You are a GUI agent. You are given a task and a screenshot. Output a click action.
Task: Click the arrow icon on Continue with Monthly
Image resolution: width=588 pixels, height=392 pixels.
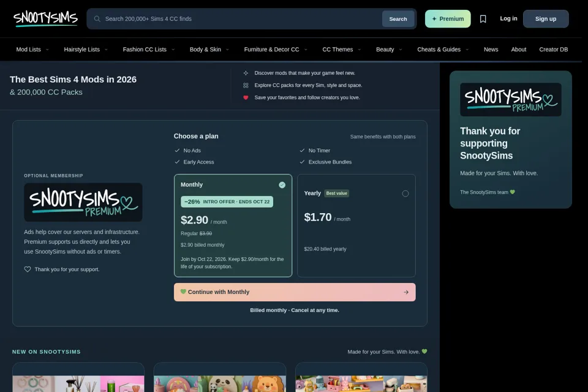click(x=405, y=292)
